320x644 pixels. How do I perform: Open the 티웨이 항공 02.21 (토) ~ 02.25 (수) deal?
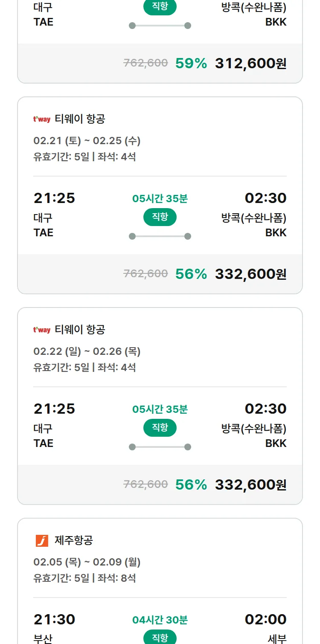(x=87, y=141)
